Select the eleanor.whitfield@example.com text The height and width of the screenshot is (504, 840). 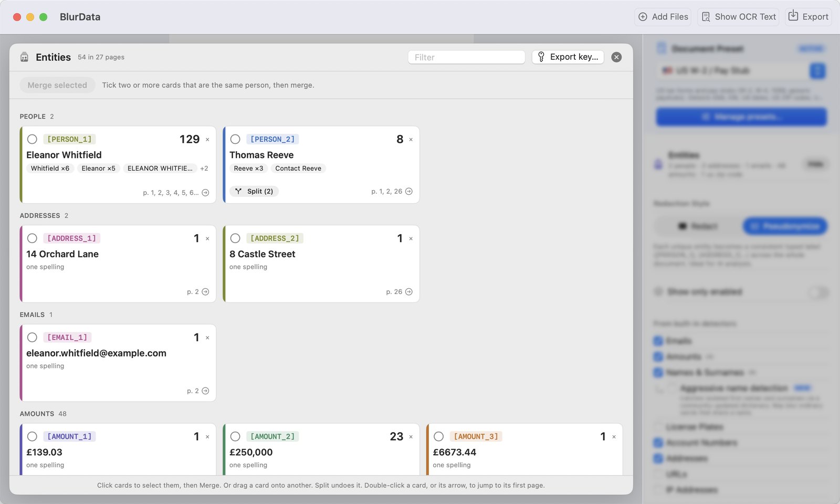point(96,353)
